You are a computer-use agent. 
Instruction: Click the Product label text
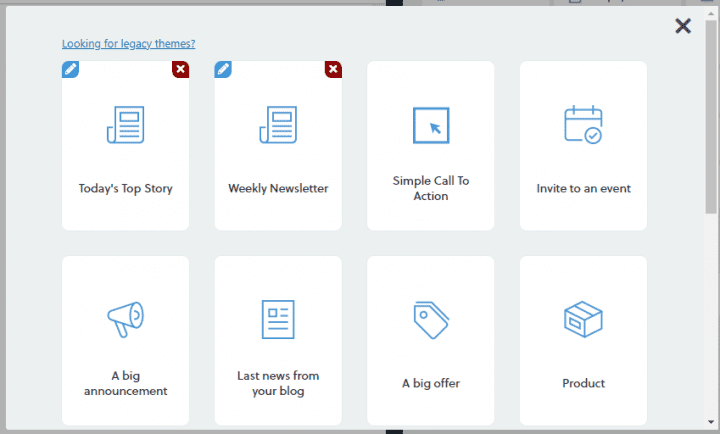583,383
